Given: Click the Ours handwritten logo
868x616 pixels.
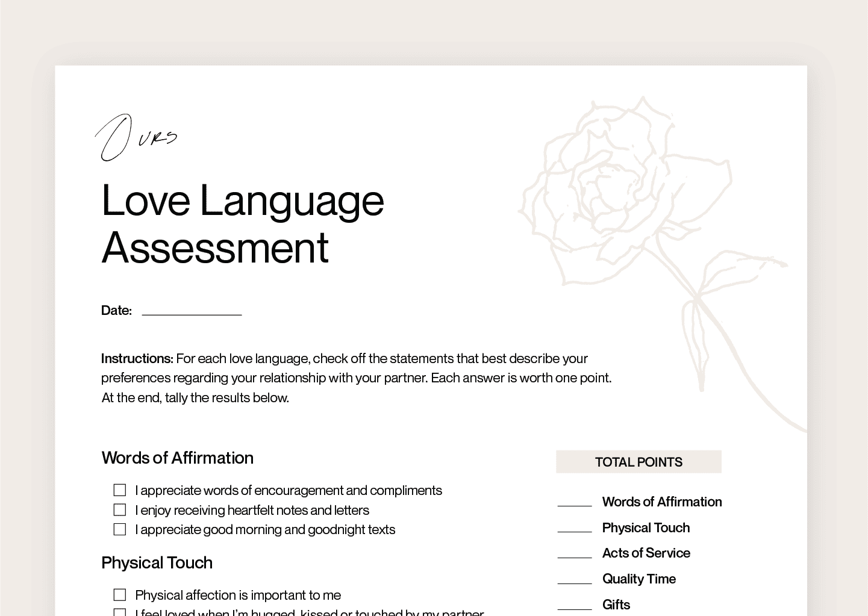Looking at the screenshot, I should (136, 138).
